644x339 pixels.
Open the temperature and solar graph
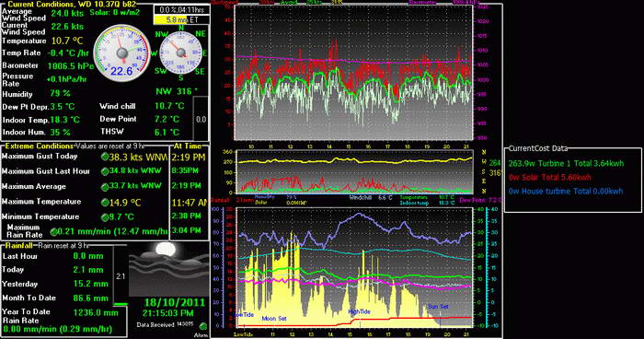point(354,267)
